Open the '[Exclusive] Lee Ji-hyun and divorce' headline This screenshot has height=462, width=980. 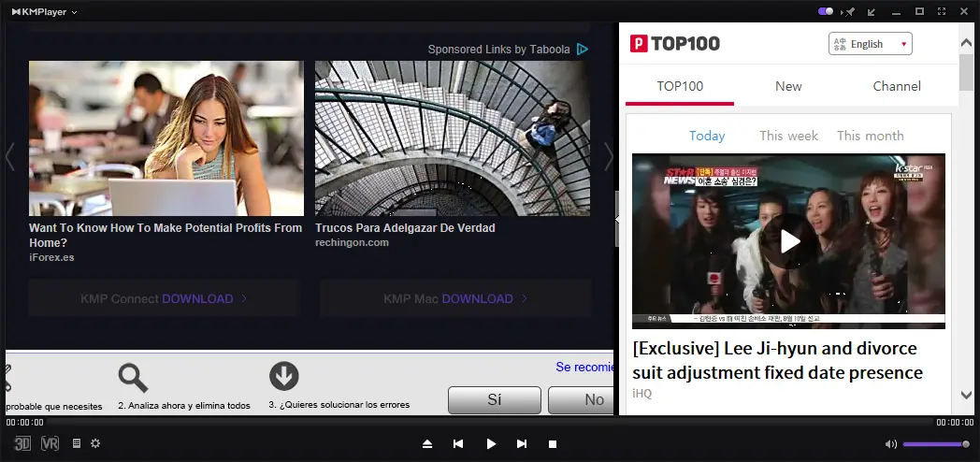click(777, 360)
